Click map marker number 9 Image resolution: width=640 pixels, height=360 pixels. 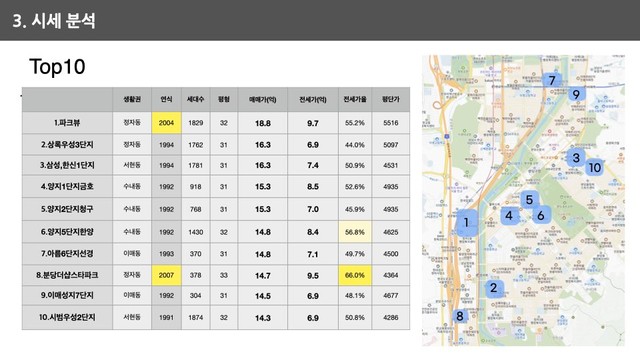tap(576, 94)
